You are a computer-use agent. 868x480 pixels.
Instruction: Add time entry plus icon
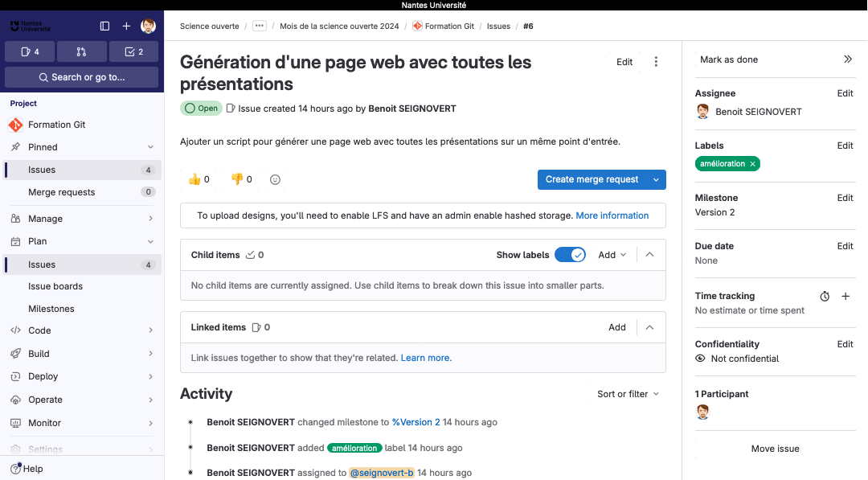(845, 296)
